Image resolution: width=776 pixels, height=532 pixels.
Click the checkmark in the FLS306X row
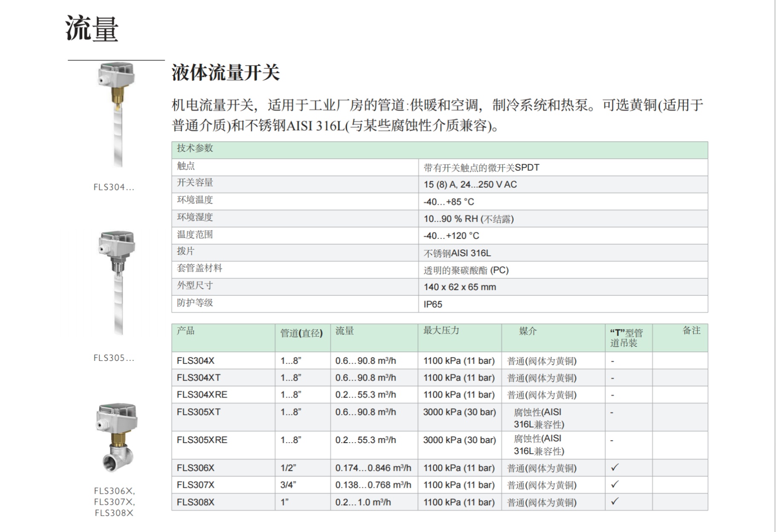point(614,467)
